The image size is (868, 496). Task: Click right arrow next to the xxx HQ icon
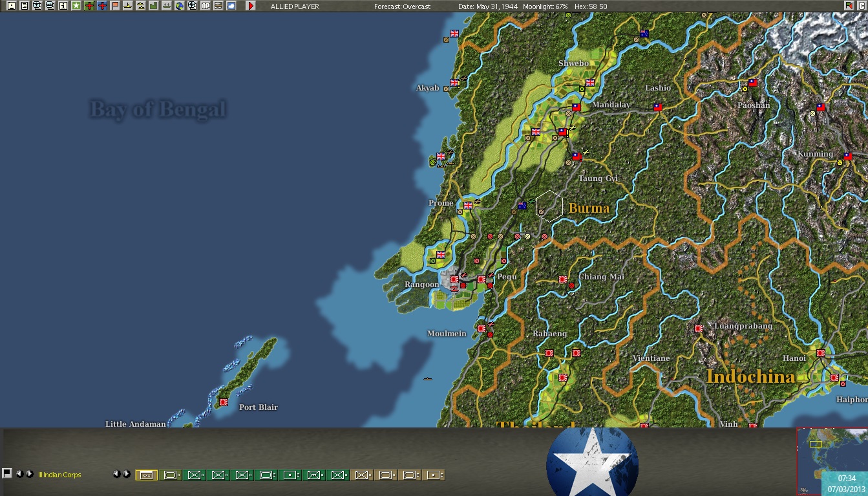click(127, 474)
